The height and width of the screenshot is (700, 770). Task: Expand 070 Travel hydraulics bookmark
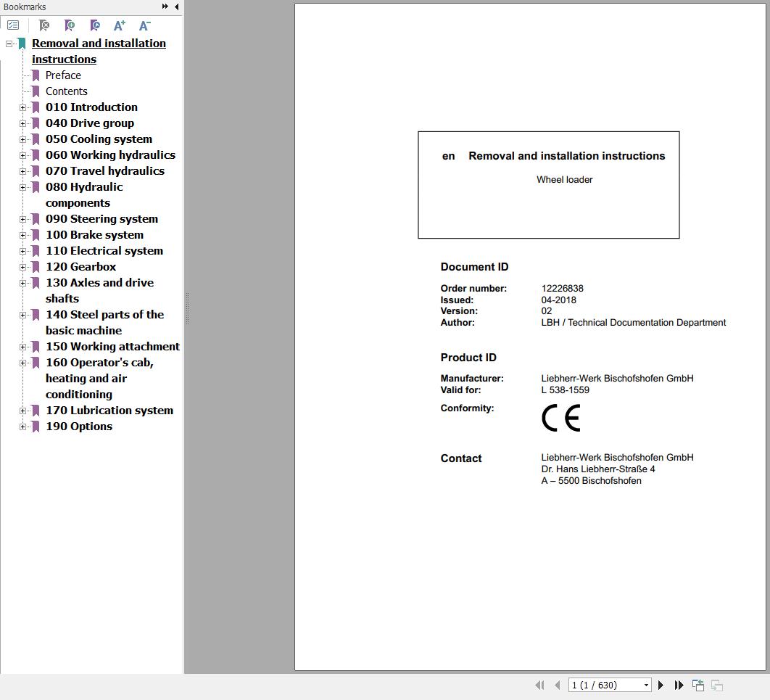[22, 171]
